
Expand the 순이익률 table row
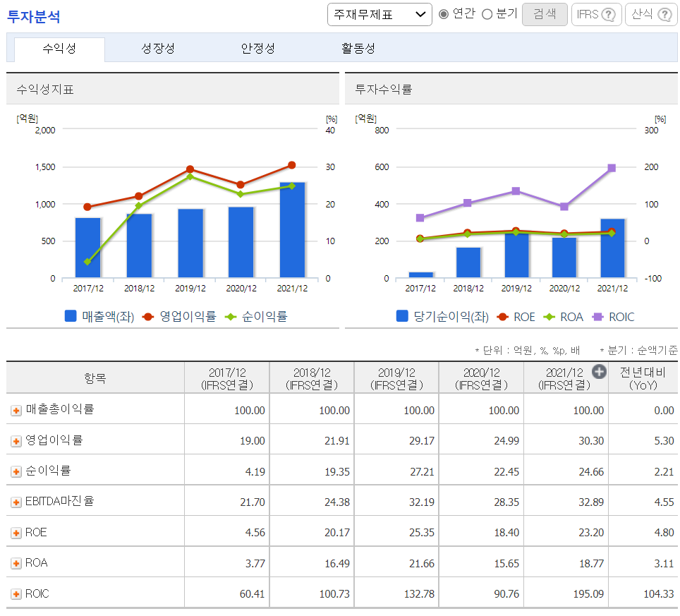pos(16,471)
